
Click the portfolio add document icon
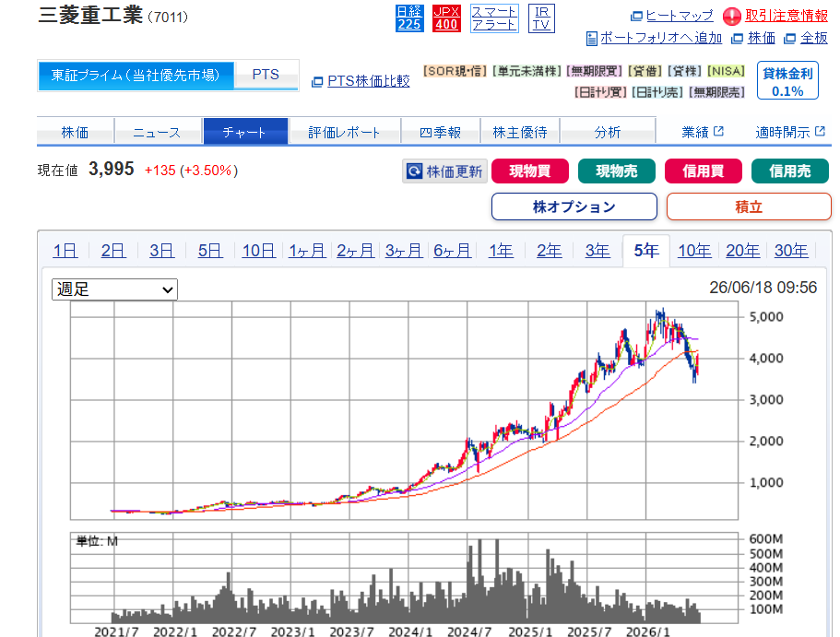pyautogui.click(x=591, y=39)
